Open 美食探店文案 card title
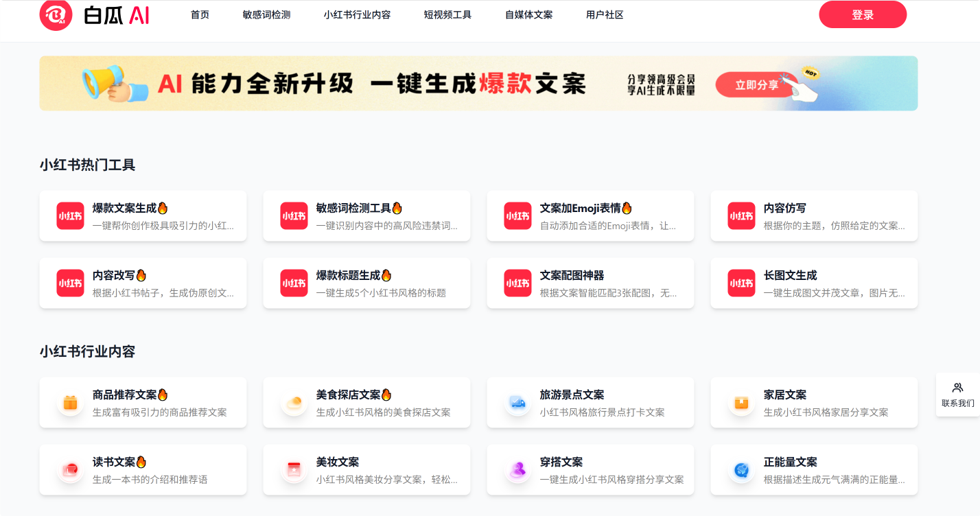This screenshot has height=516, width=980. (x=348, y=395)
